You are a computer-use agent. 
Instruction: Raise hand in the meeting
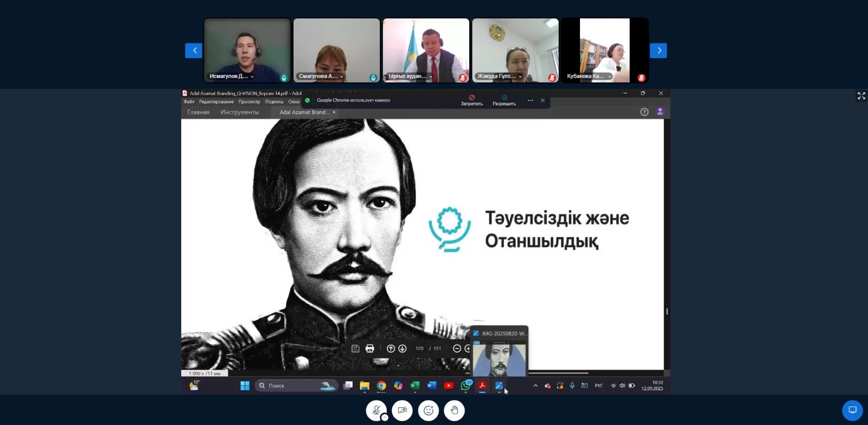[x=455, y=410]
